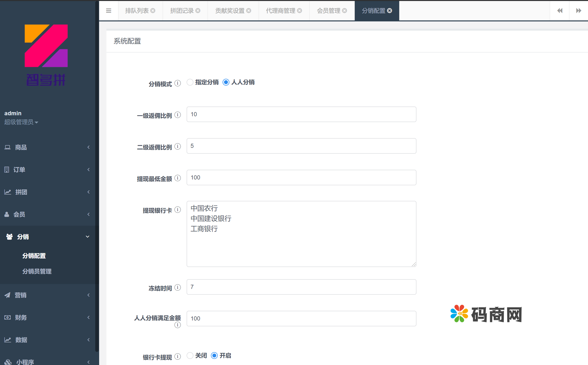Choose 关闭 for 银行卡提现

(x=190, y=356)
